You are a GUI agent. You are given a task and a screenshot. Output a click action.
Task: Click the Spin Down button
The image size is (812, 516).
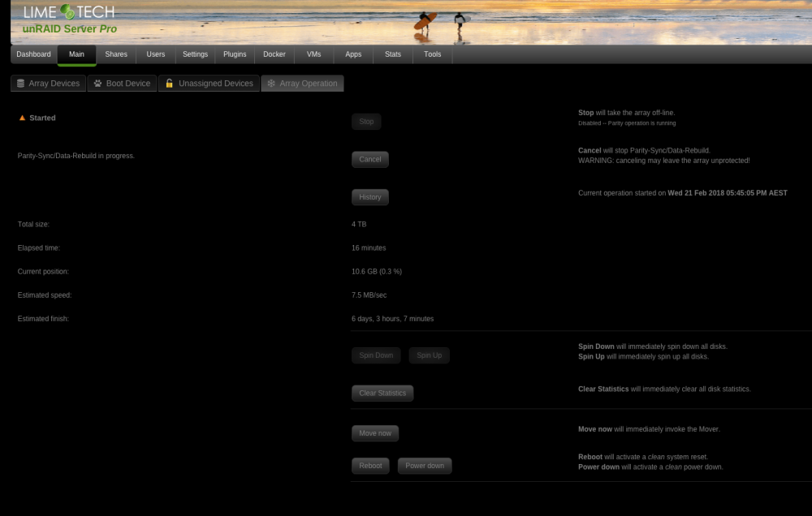[376, 355]
